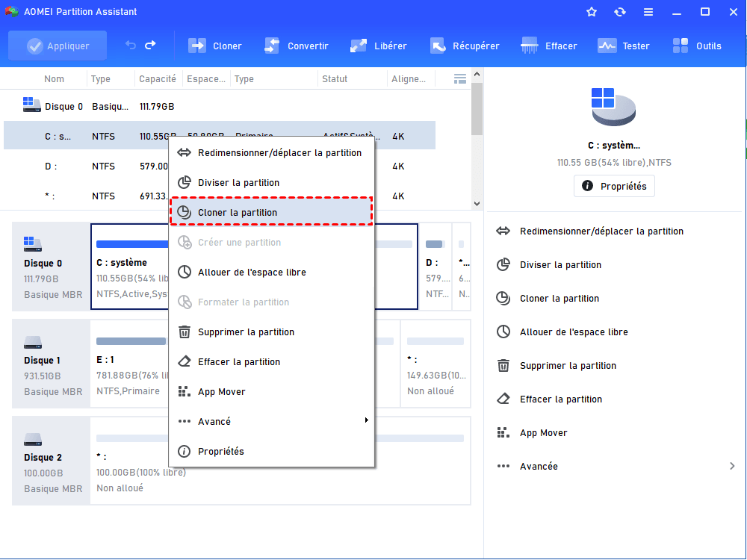
Task: Select the 100.00GB unallocated block on Disque 2
Action: pos(280,461)
